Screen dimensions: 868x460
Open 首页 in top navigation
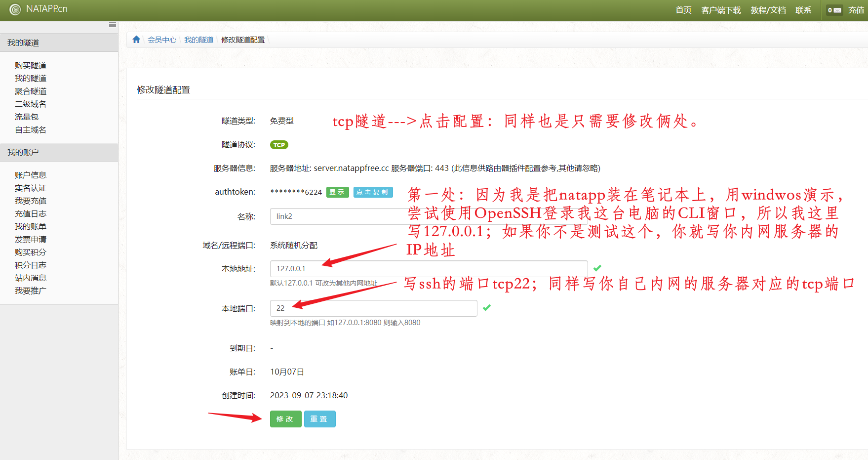point(683,10)
